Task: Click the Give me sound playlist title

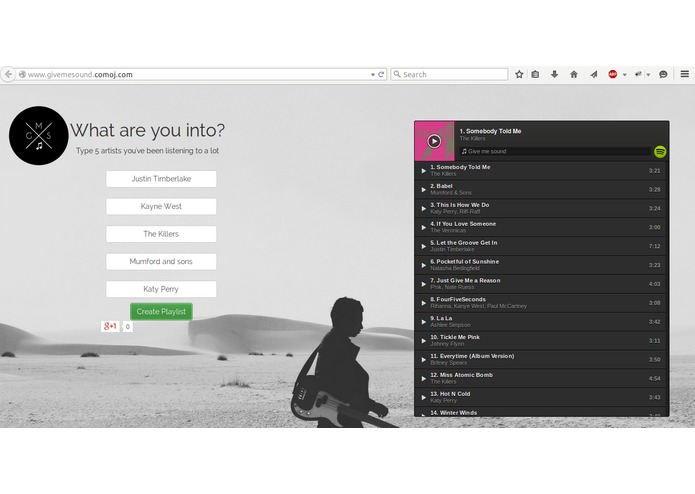Action: click(x=487, y=152)
